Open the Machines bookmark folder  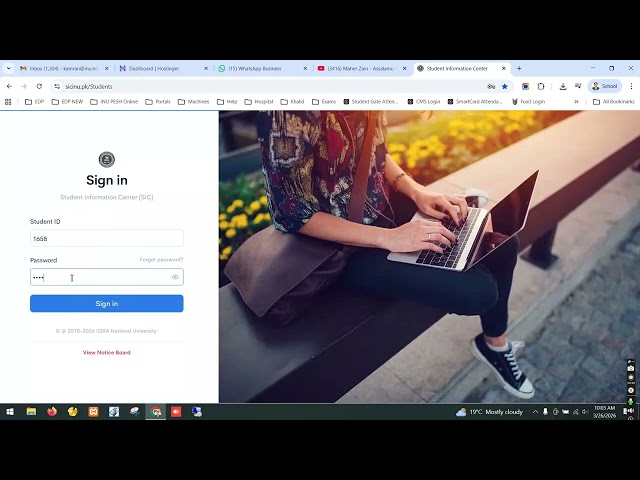(x=194, y=102)
